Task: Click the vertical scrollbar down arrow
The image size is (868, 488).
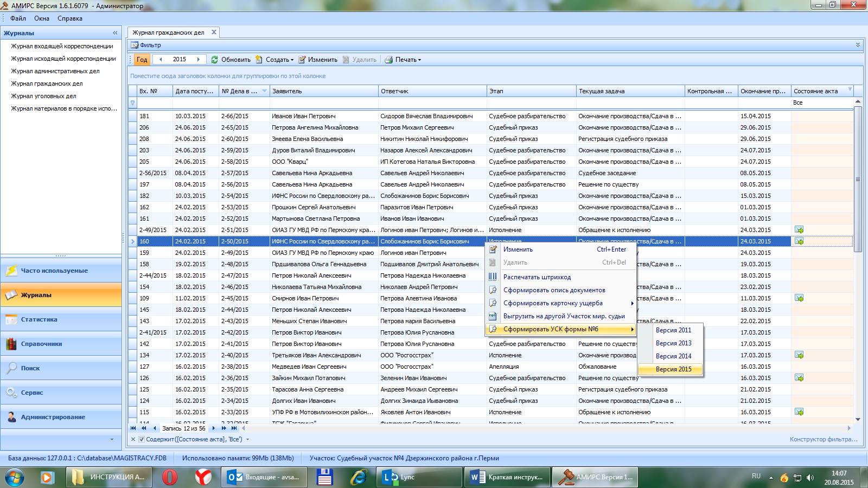Action: pyautogui.click(x=858, y=419)
